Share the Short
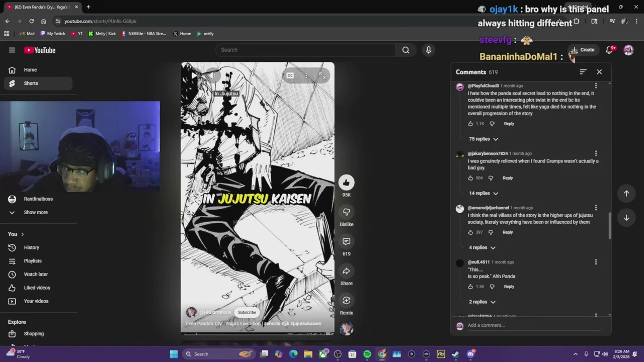The width and height of the screenshot is (644, 362). [346, 271]
